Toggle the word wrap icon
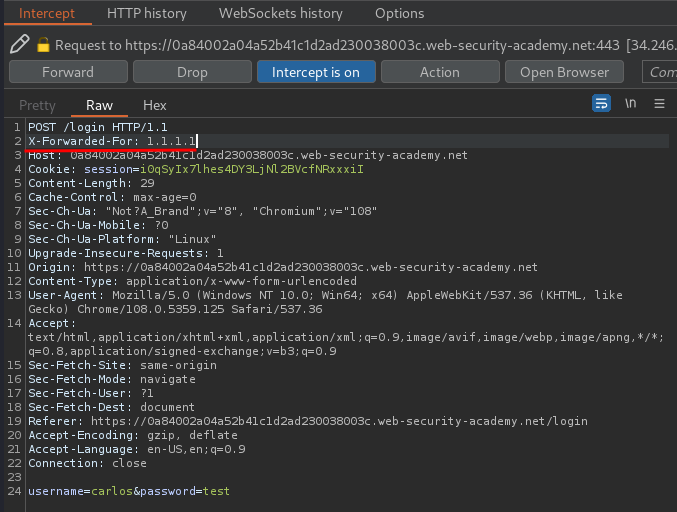The image size is (677, 512). 601,104
